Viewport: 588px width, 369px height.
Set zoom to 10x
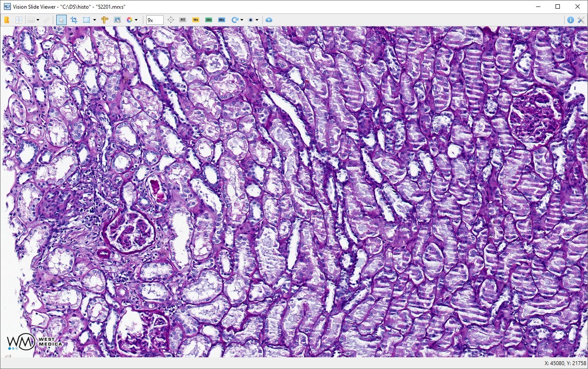[196, 20]
